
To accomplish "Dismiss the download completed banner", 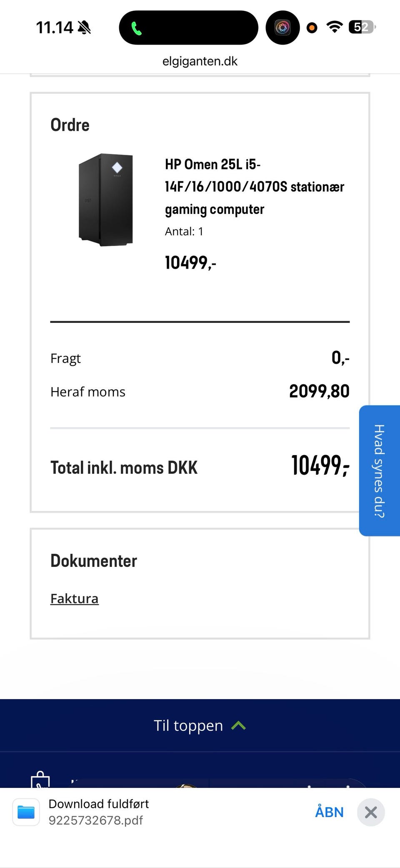I will click(370, 812).
